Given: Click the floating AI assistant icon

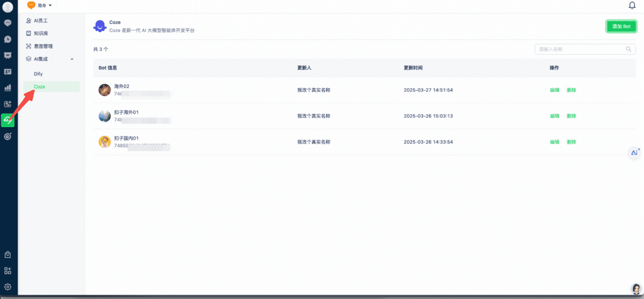Looking at the screenshot, I should [635, 152].
